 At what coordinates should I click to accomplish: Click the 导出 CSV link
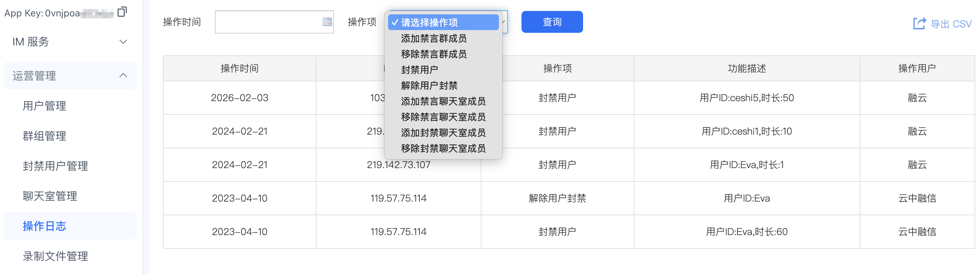(x=950, y=24)
